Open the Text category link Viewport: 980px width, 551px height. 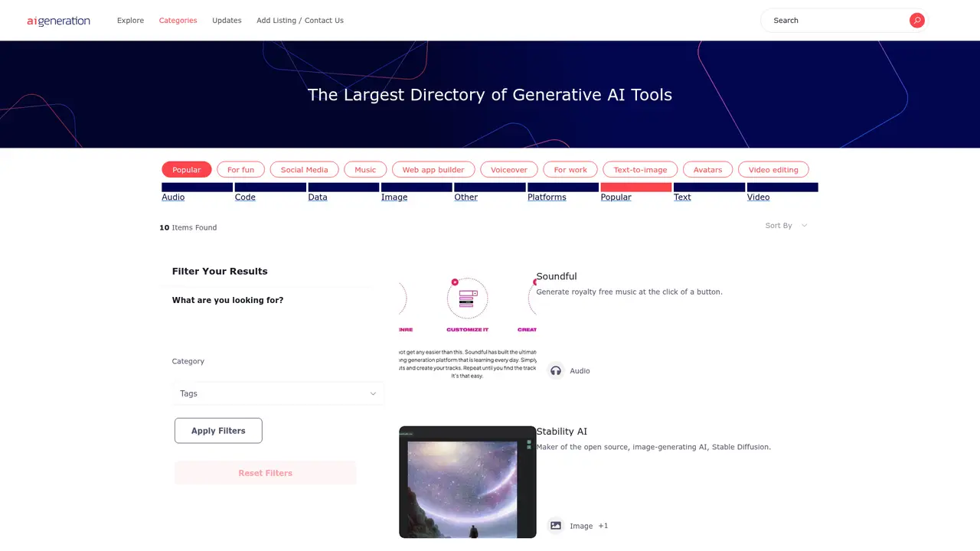(682, 197)
